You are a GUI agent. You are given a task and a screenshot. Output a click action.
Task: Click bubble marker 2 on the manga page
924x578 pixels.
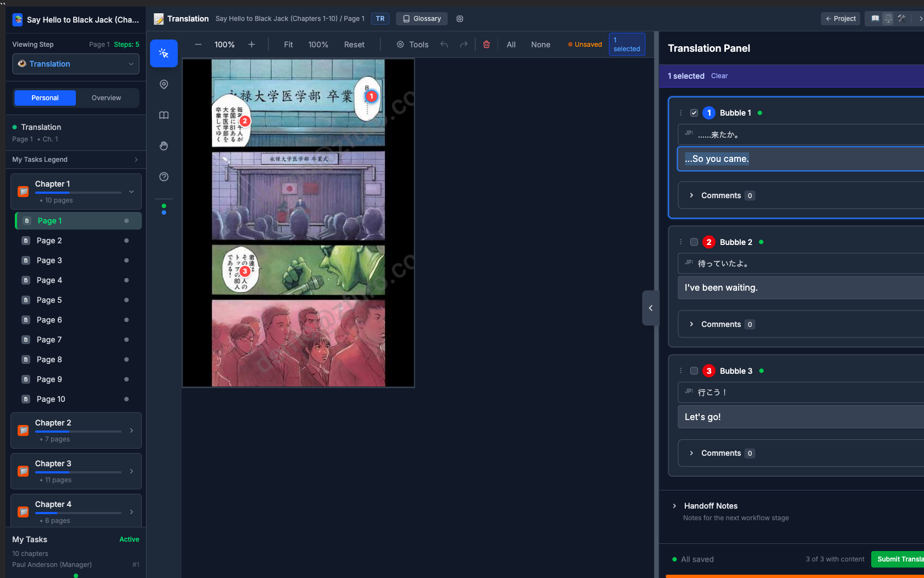(245, 121)
